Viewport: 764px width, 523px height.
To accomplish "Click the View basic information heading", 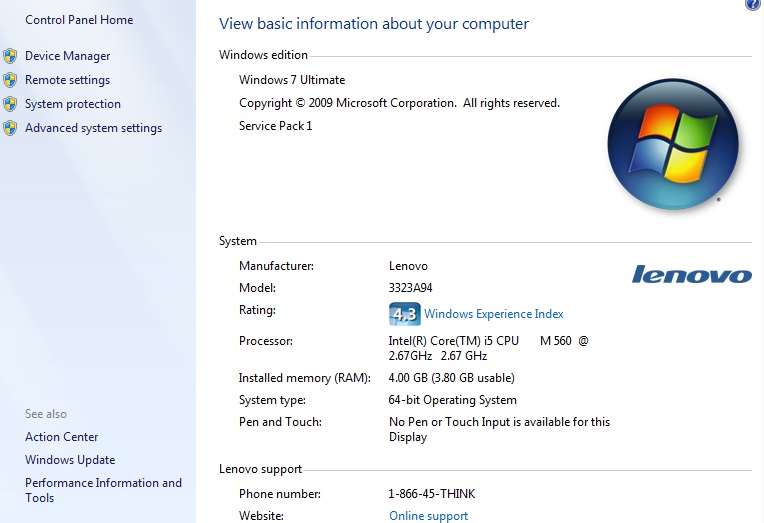I will (x=374, y=24).
